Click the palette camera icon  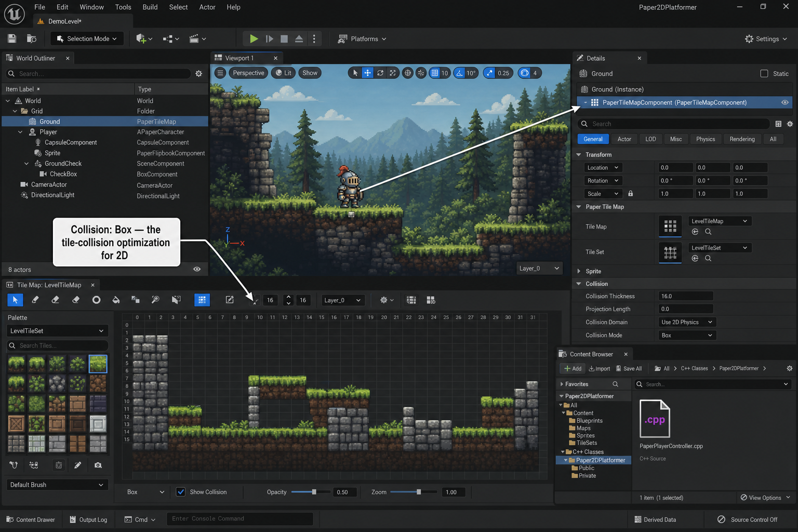click(98, 465)
